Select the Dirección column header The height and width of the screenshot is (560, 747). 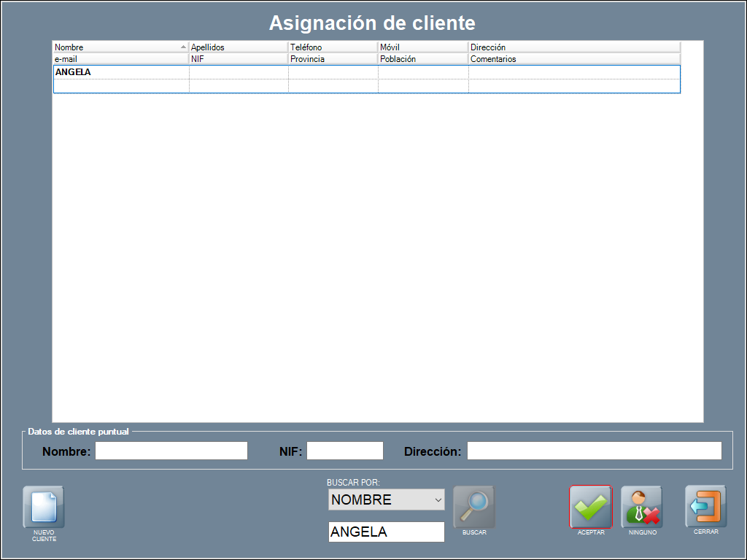point(574,47)
